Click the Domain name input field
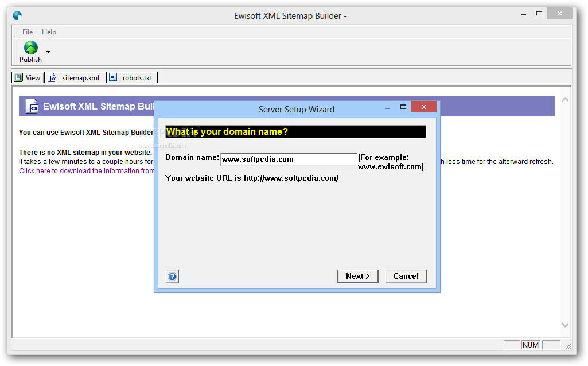Image resolution: width=588 pixels, height=366 pixels. 289,159
